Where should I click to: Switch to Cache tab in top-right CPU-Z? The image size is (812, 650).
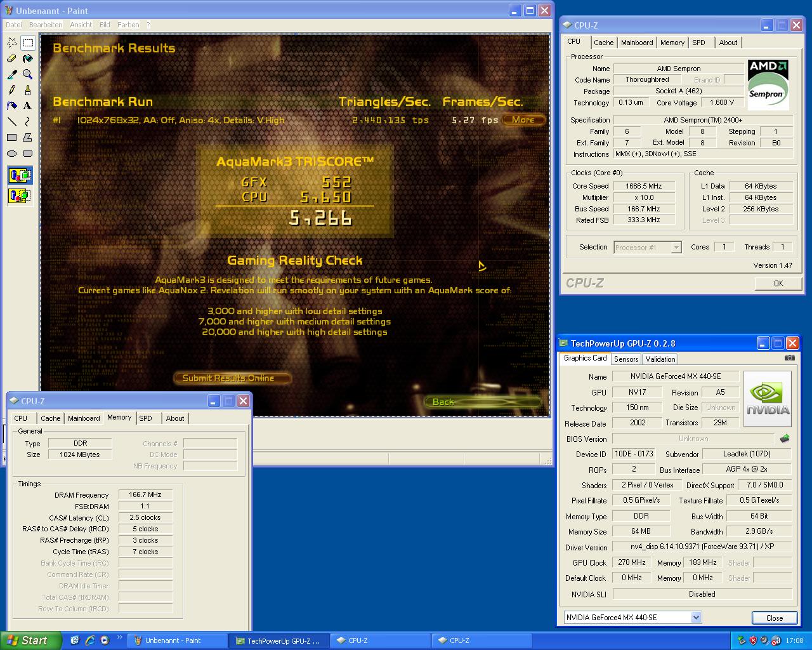(x=603, y=43)
